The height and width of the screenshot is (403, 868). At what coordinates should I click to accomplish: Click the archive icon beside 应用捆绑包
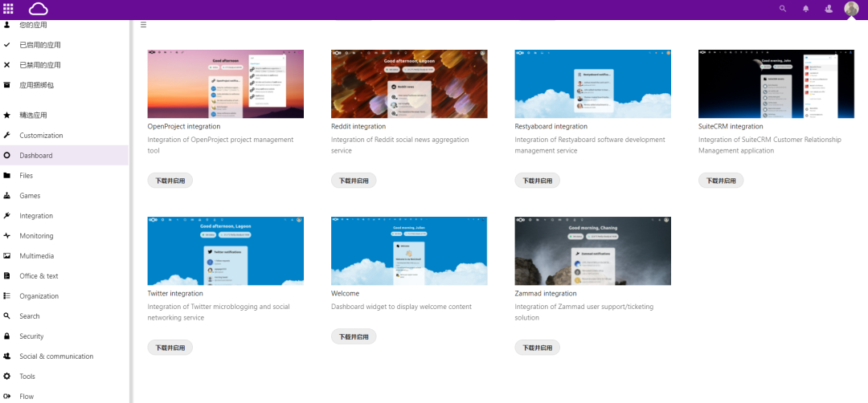click(6, 85)
